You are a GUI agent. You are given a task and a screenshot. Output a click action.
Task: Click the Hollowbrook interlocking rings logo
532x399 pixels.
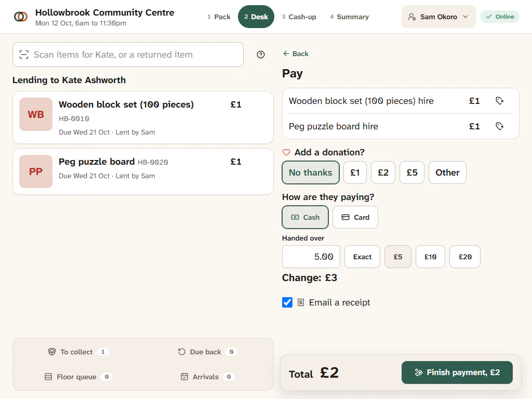pyautogui.click(x=21, y=17)
